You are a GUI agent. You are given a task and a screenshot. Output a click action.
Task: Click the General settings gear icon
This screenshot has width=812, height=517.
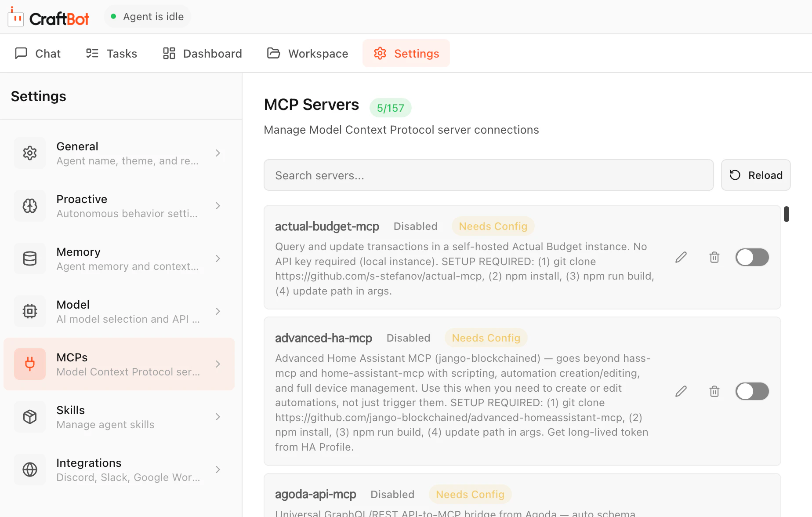click(30, 153)
